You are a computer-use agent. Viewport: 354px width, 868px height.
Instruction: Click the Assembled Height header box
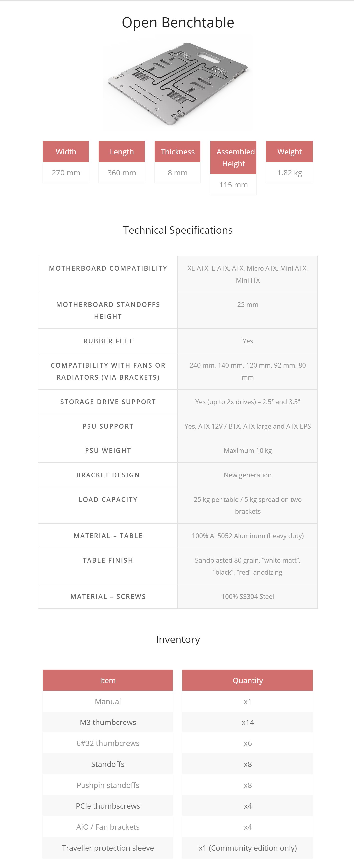point(233,158)
